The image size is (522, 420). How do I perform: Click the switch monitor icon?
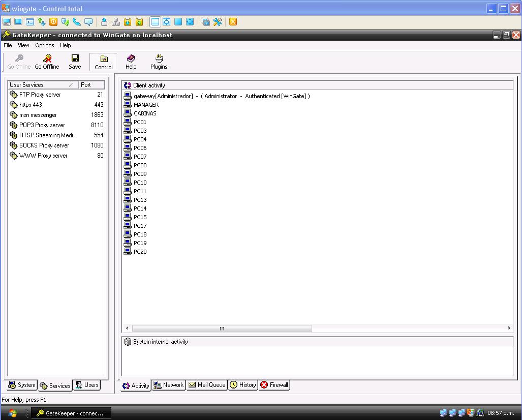[x=206, y=22]
